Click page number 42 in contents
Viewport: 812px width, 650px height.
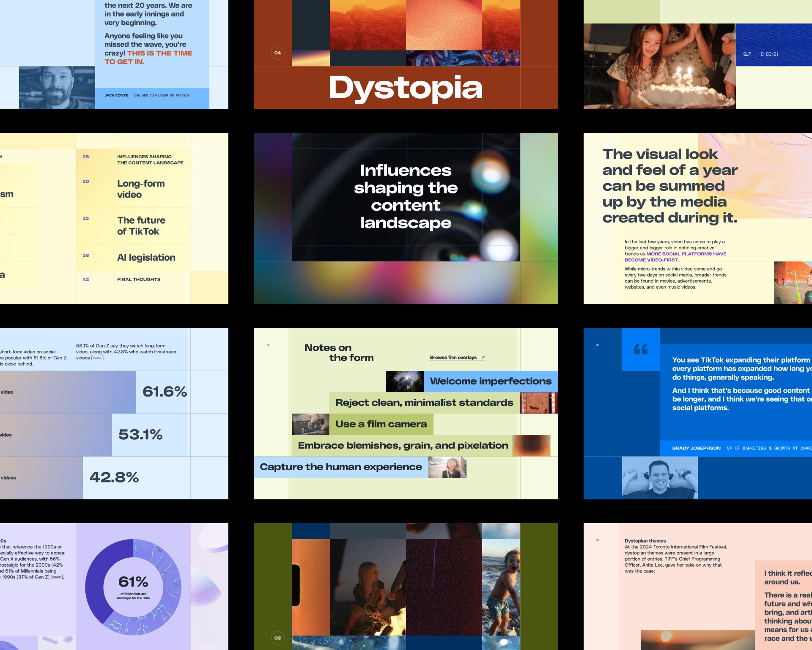pos(85,280)
